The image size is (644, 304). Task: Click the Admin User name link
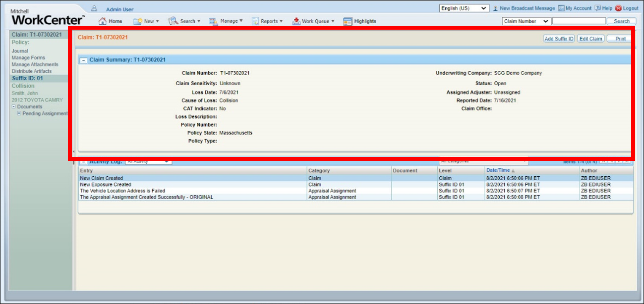(119, 9)
